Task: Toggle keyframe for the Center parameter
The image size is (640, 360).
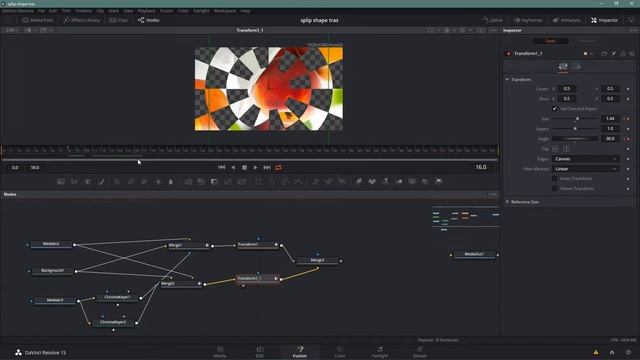Action: coord(628,89)
